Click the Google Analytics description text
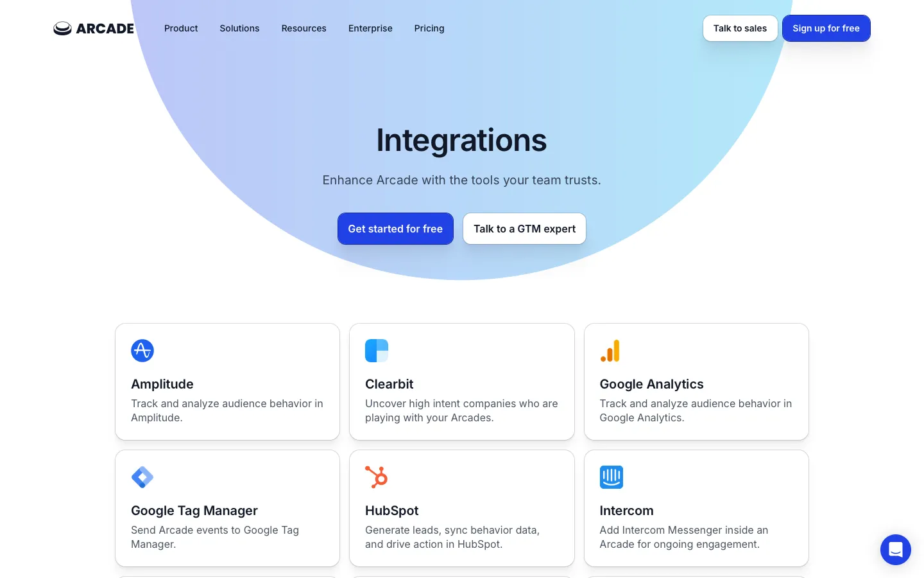The width and height of the screenshot is (924, 578). [696, 410]
